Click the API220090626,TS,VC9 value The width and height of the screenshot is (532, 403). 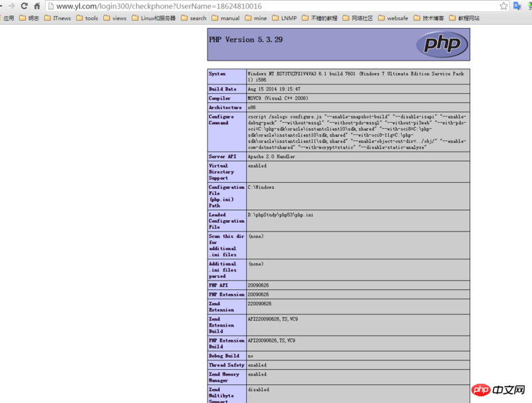click(273, 319)
